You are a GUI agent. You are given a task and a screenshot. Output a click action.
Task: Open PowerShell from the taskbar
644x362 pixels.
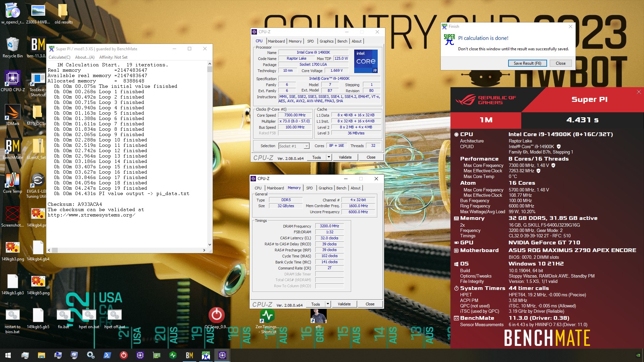pos(107,355)
